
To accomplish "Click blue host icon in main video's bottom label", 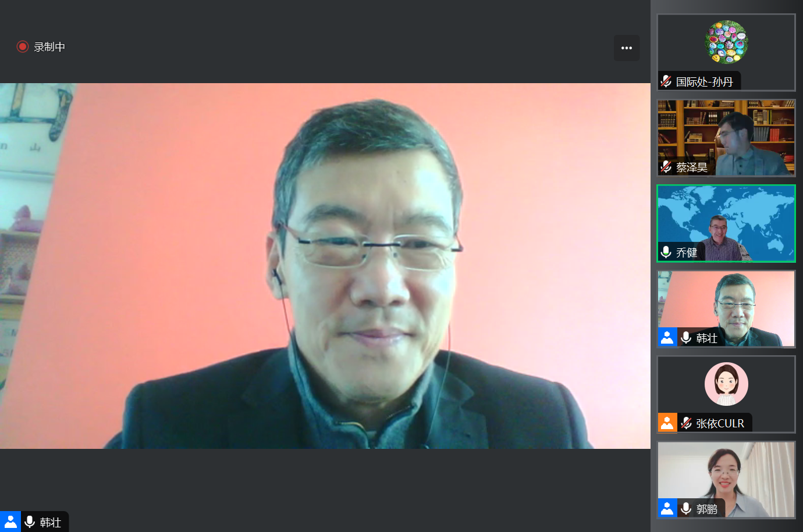I will pos(10,522).
